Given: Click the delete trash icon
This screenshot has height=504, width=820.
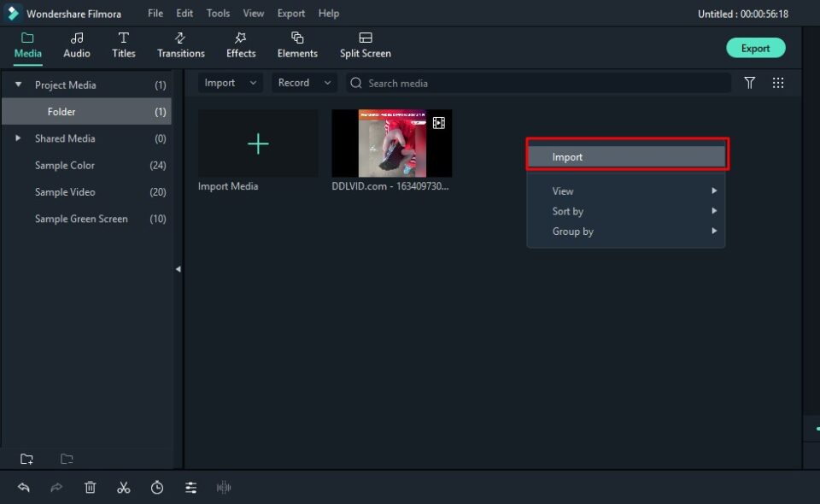Looking at the screenshot, I should [91, 487].
